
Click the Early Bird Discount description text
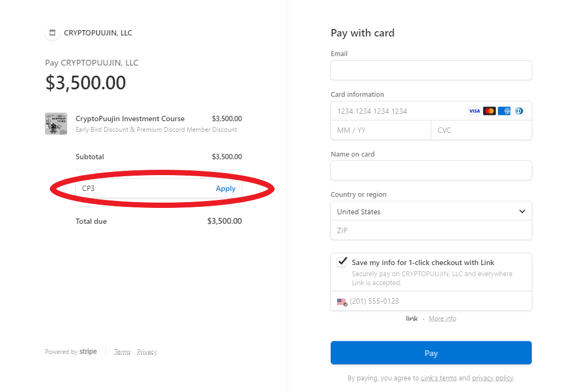pos(156,130)
